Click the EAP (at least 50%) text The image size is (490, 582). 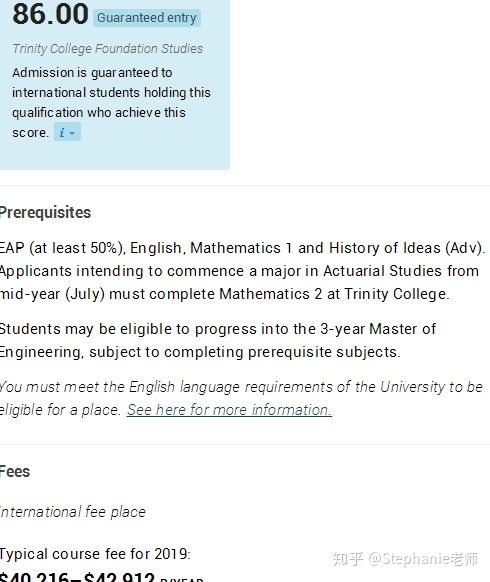(x=62, y=248)
